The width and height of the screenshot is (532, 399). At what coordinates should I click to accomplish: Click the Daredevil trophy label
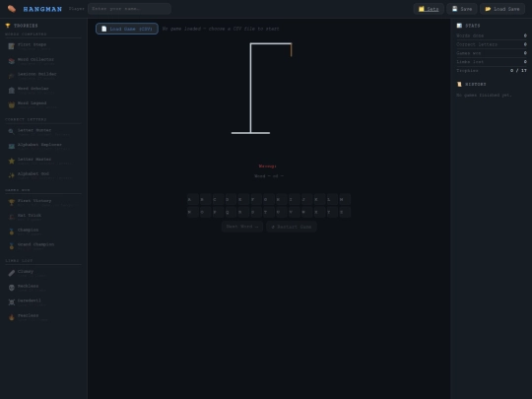[30, 300]
